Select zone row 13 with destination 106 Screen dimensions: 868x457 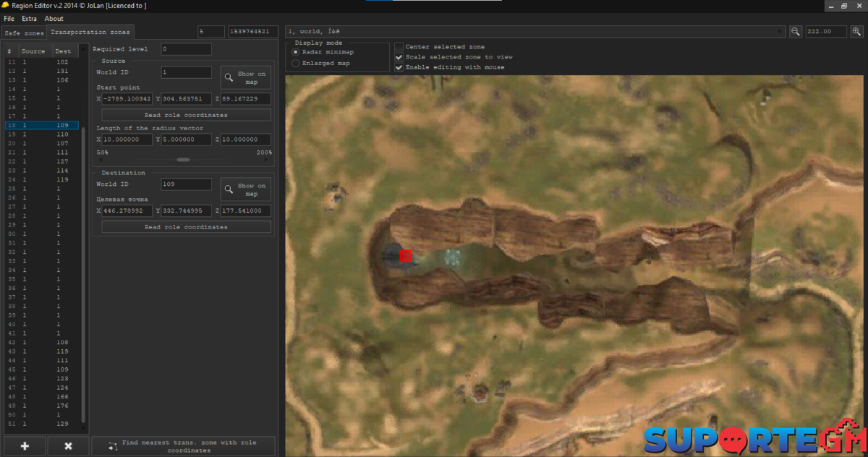tap(41, 80)
